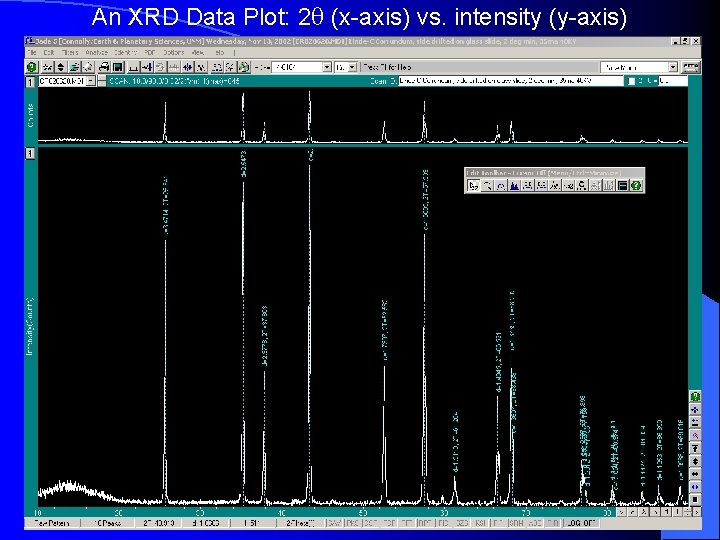This screenshot has height=540, width=720.
Task: Click the icon just below green question on right strip
Action: (x=695, y=409)
